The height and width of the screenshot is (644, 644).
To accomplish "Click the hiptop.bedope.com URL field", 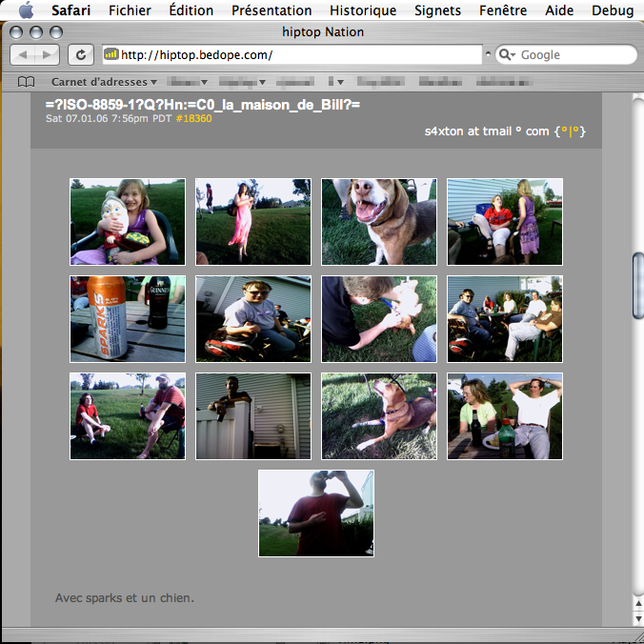I will point(295,54).
